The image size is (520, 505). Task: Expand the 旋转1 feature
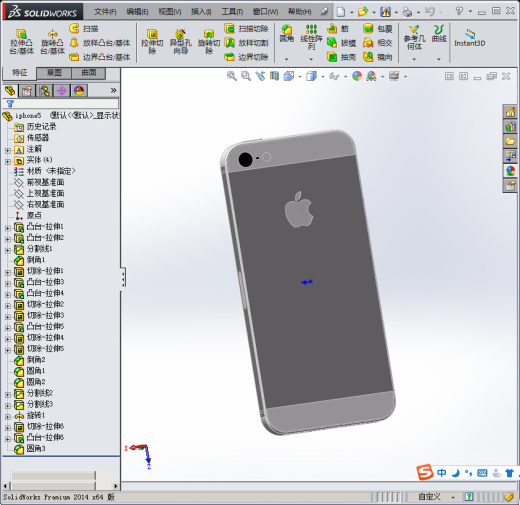[x=8, y=417]
